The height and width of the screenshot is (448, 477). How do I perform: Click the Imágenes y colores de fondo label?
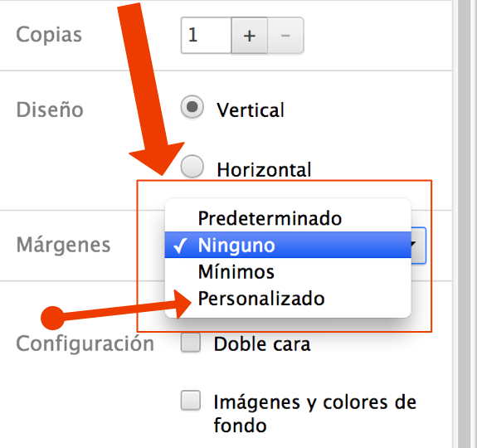pyautogui.click(x=315, y=413)
